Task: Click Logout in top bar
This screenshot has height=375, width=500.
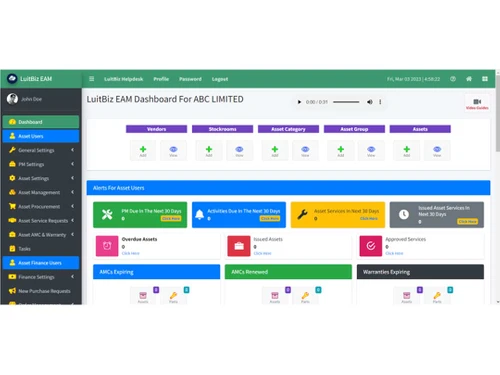Action: 220,79
